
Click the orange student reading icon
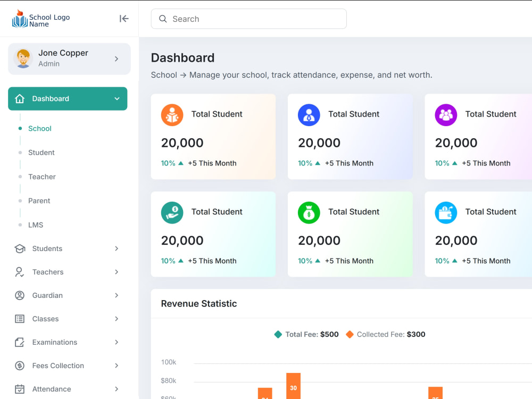tap(172, 115)
